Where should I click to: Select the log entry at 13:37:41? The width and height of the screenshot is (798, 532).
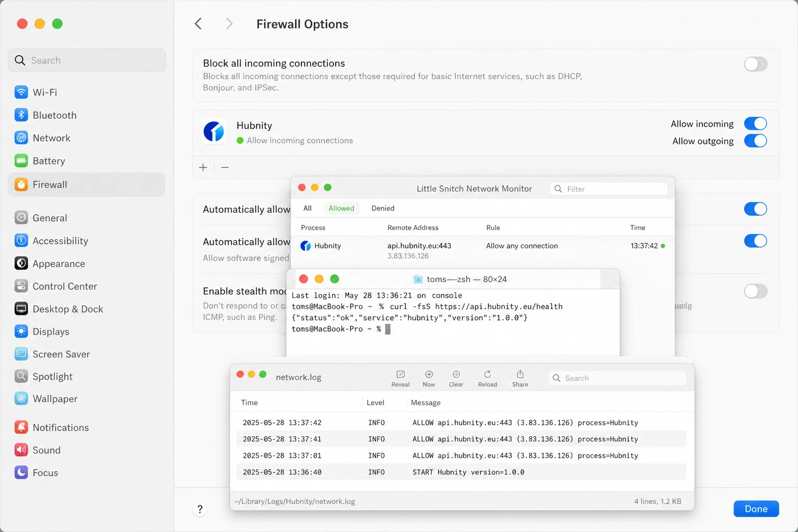[x=461, y=439]
